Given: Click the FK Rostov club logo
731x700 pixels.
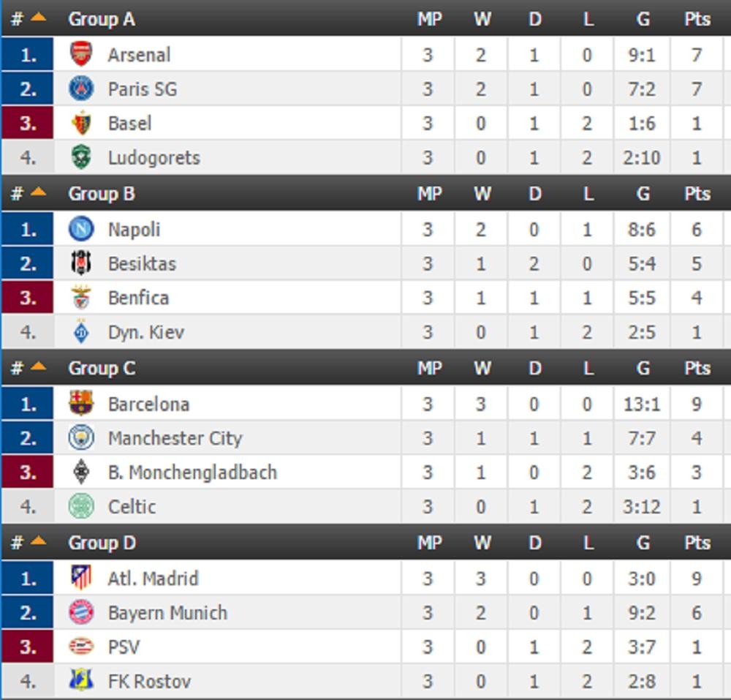Looking at the screenshot, I should coord(81,681).
